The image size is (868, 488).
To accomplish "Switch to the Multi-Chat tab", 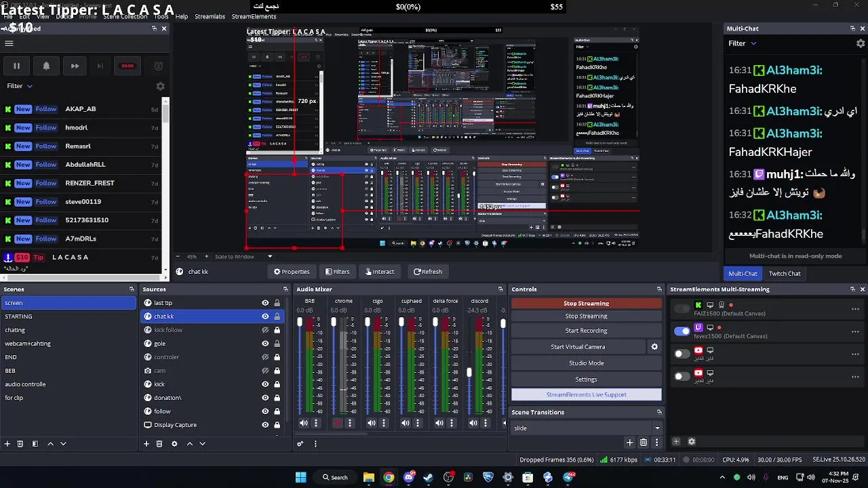I will pos(743,273).
